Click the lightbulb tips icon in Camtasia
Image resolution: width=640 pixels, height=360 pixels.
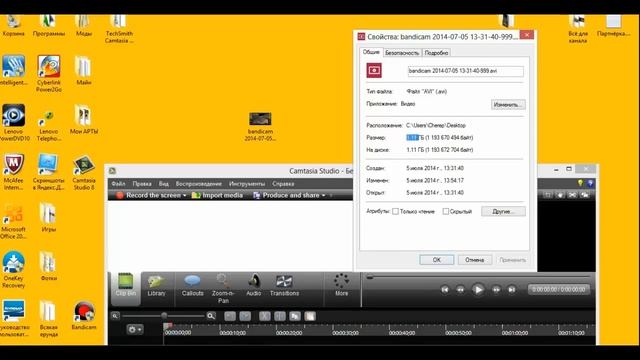(580, 184)
